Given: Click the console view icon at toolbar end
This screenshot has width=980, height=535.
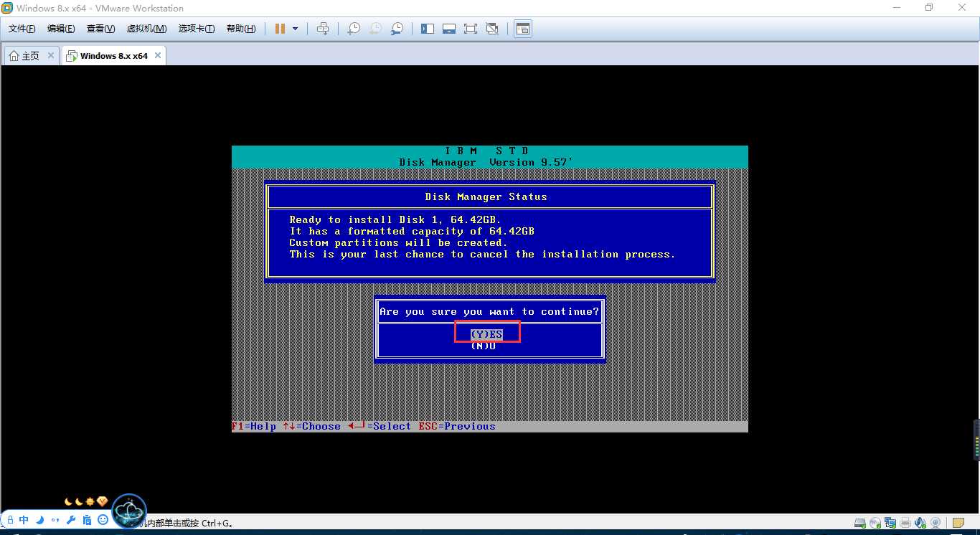Looking at the screenshot, I should [523, 29].
